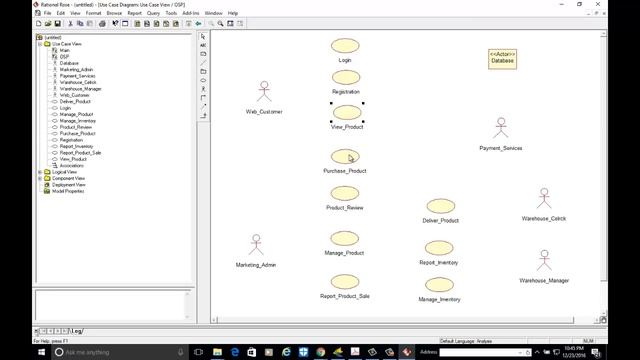Screen dimensions: 640x360
Task: Click the Copy toolbar icon
Action: [80, 24]
